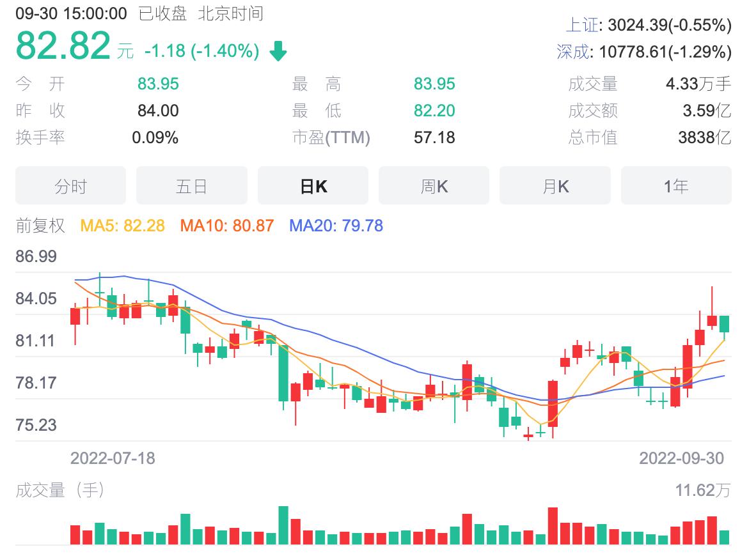Image resolution: width=756 pixels, height=556 pixels.
Task: Click the MA5: 82.28 indicator
Action: pyautogui.click(x=122, y=225)
